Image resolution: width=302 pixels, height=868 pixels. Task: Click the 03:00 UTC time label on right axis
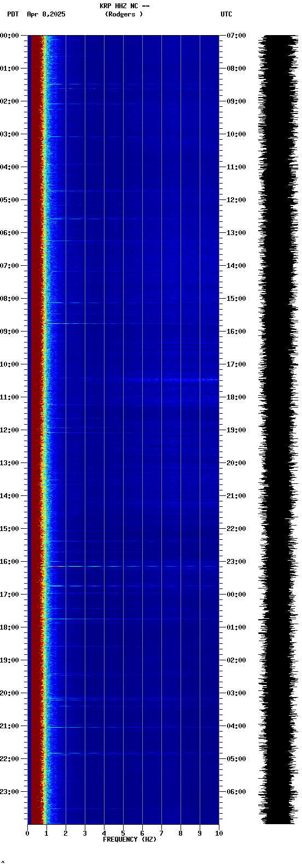coord(236,693)
